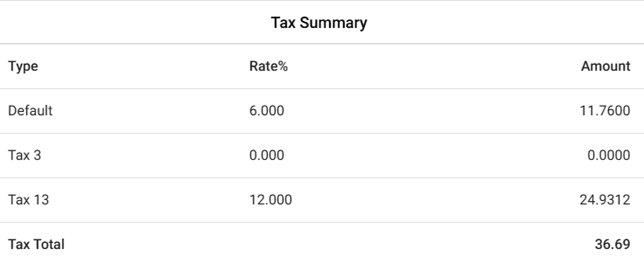This screenshot has width=644, height=261.
Task: Select the table column header row
Action: click(399, 66)
